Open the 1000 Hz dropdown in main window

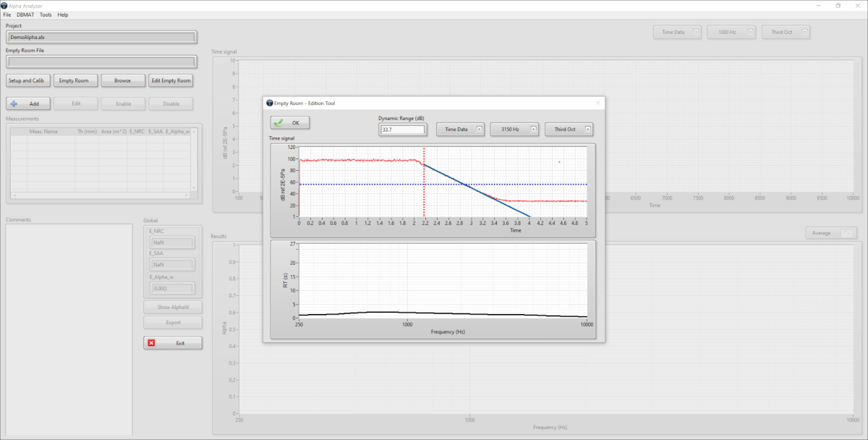tap(731, 32)
